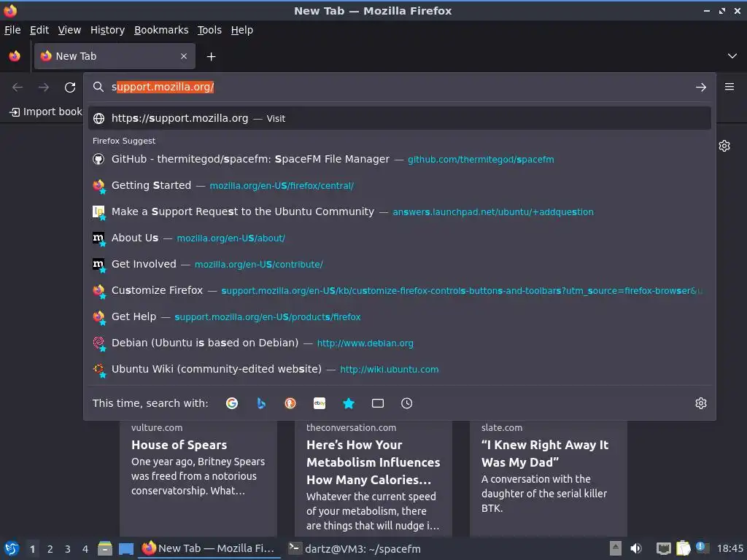
Task: Open the volume control tray icon
Action: [636, 548]
